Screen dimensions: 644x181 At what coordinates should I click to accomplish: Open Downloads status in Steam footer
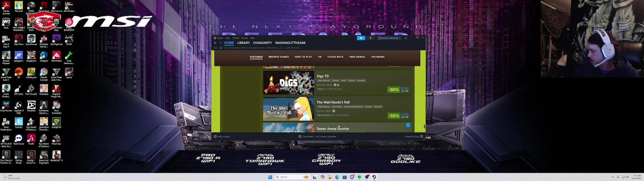click(x=317, y=137)
